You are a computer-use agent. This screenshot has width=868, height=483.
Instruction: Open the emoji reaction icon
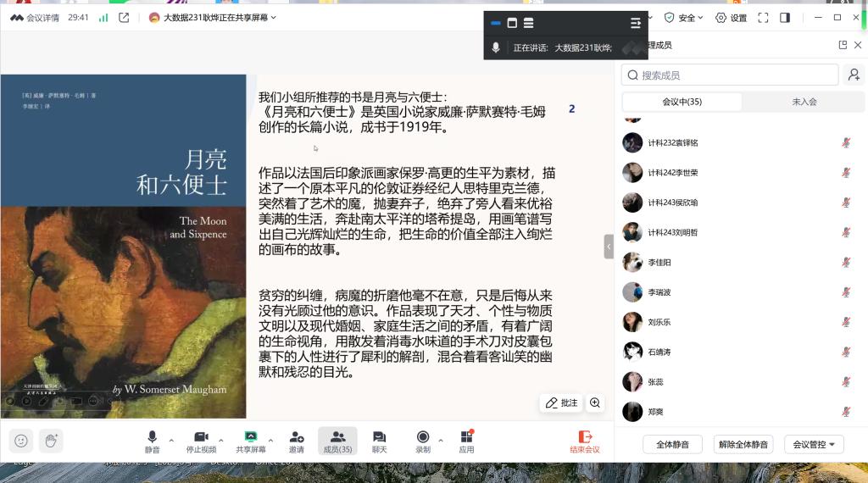pos(21,441)
